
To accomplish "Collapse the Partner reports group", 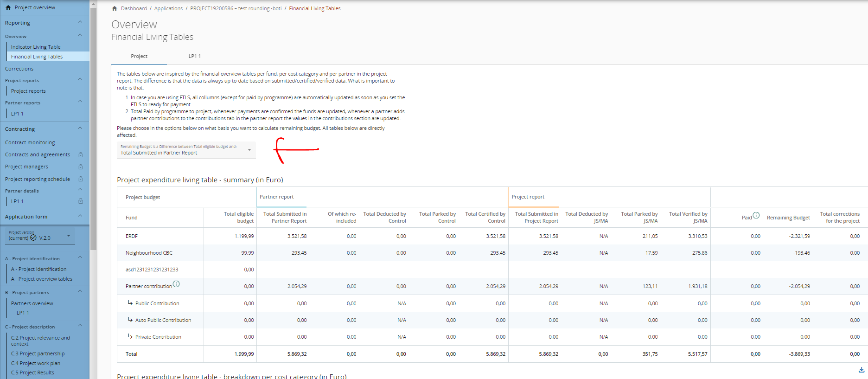I will point(80,102).
